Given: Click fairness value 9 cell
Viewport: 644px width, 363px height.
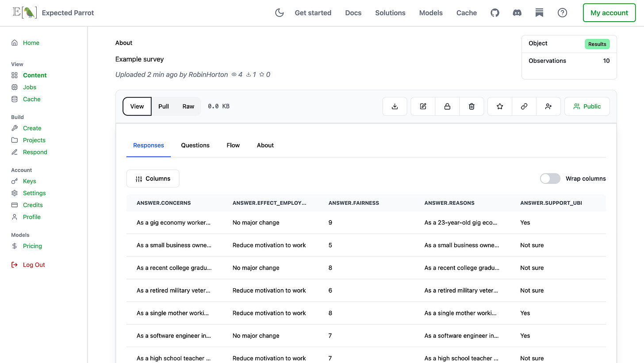Looking at the screenshot, I should (330, 222).
